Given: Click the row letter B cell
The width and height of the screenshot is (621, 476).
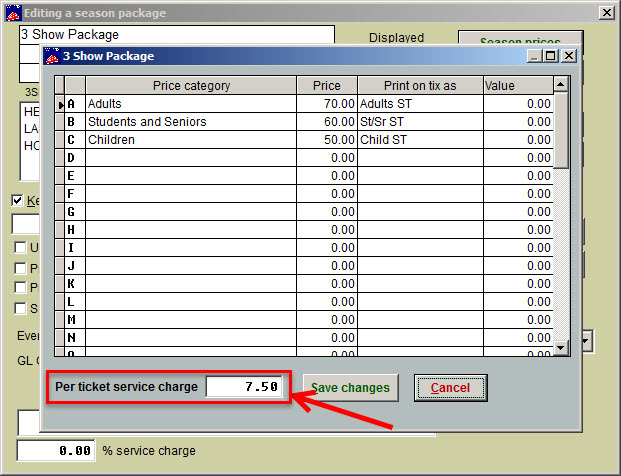Looking at the screenshot, I should [75, 122].
